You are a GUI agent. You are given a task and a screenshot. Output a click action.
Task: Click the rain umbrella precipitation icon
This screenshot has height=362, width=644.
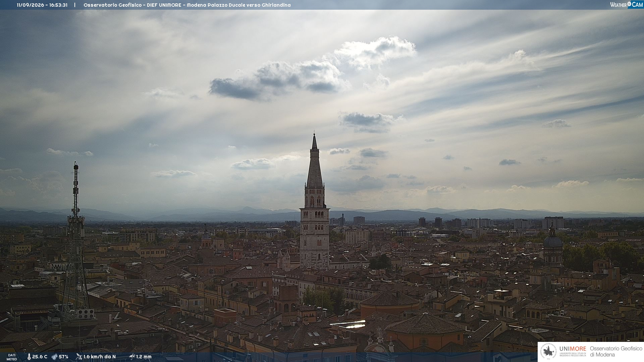click(x=132, y=357)
